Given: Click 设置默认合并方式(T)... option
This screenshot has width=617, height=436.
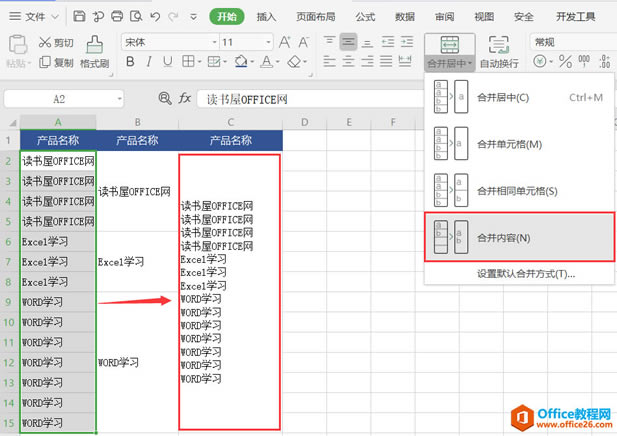Looking at the screenshot, I should point(526,274).
